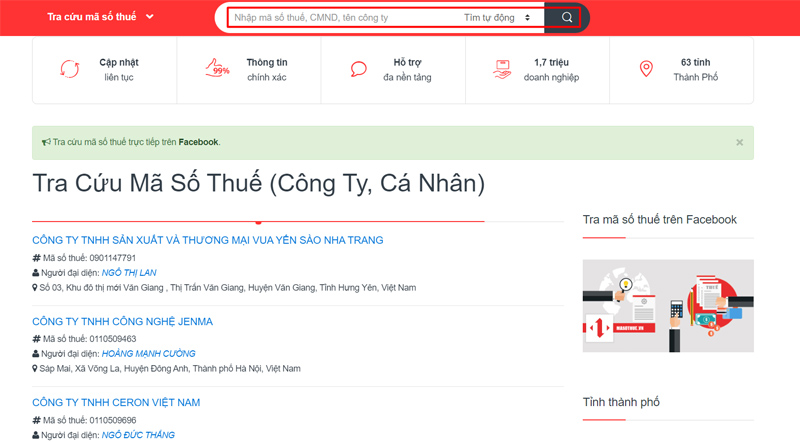The height and width of the screenshot is (442, 800).
Task: Focus the tax code search input field
Action: point(343,18)
